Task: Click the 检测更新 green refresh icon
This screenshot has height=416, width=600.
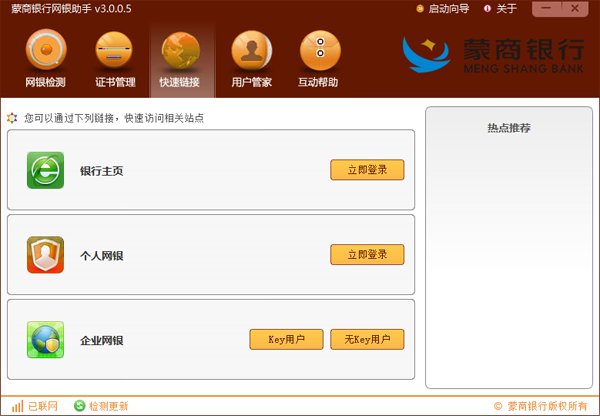Action: tap(79, 406)
